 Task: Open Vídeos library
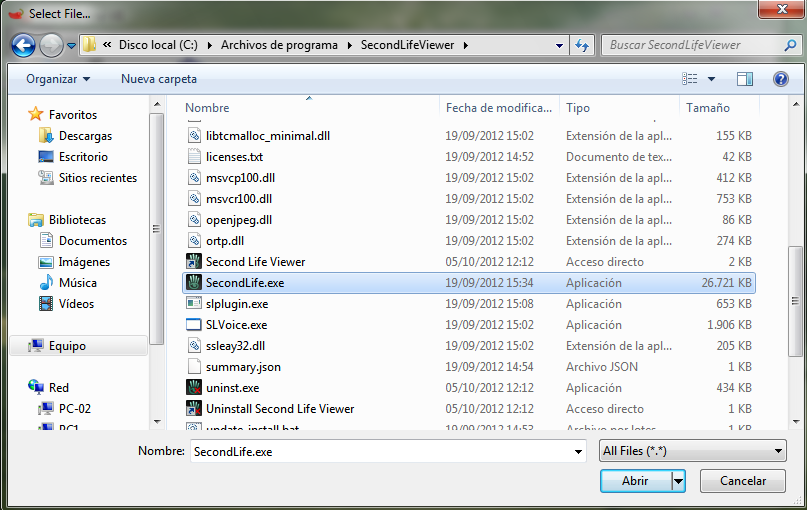coord(76,304)
